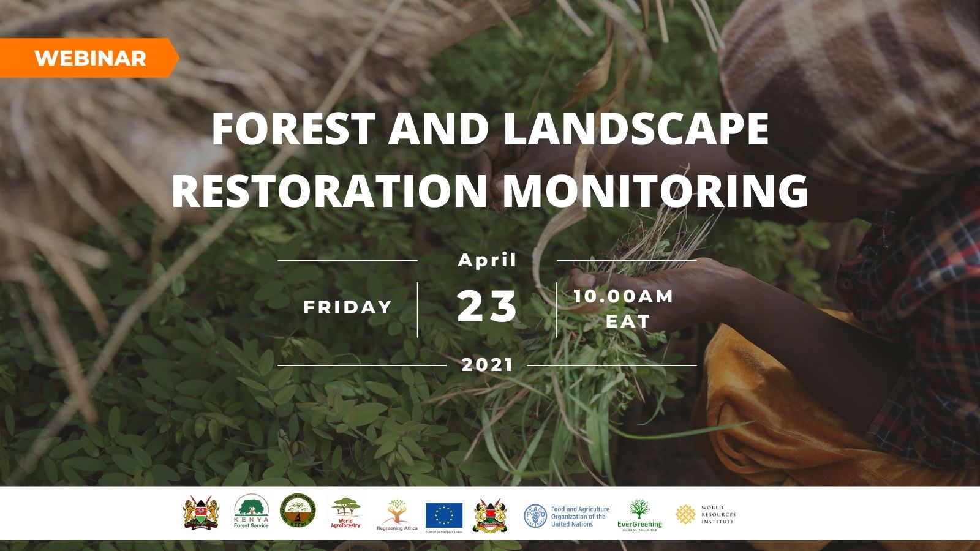This screenshot has height=551, width=980.
Task: Click the 'FRIDAY' day label
Action: point(348,307)
